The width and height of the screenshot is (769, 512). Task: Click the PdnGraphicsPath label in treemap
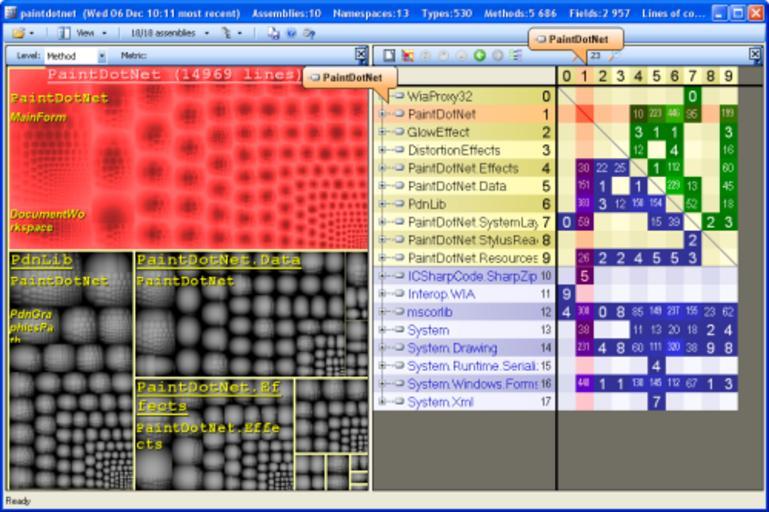click(31, 326)
